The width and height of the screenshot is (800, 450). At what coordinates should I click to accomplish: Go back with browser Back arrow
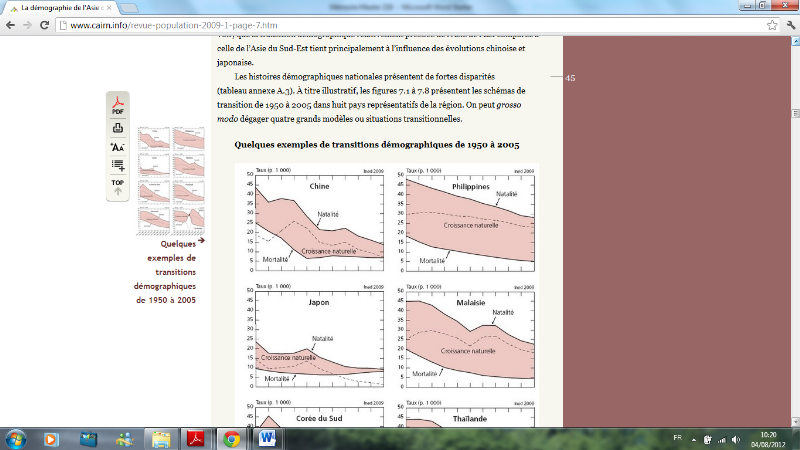10,25
